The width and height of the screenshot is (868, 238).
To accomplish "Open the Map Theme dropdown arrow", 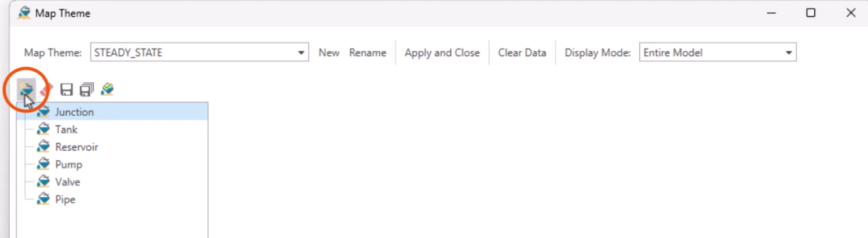I will point(301,53).
